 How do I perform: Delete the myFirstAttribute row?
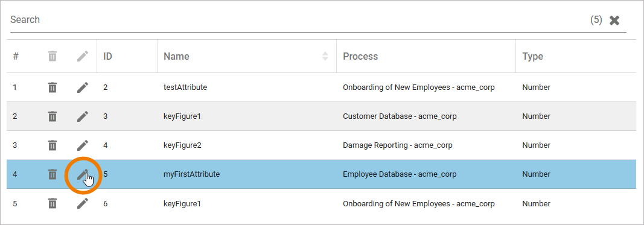click(x=52, y=174)
